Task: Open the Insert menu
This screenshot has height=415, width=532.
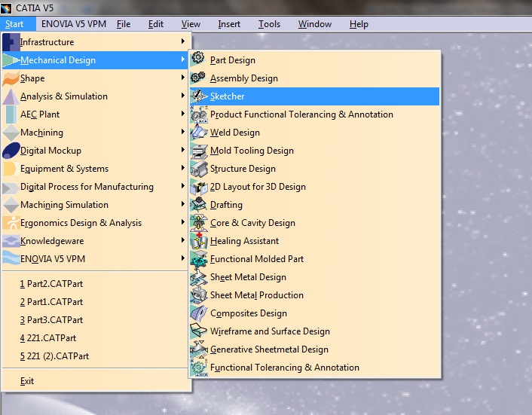Action: pos(229,24)
